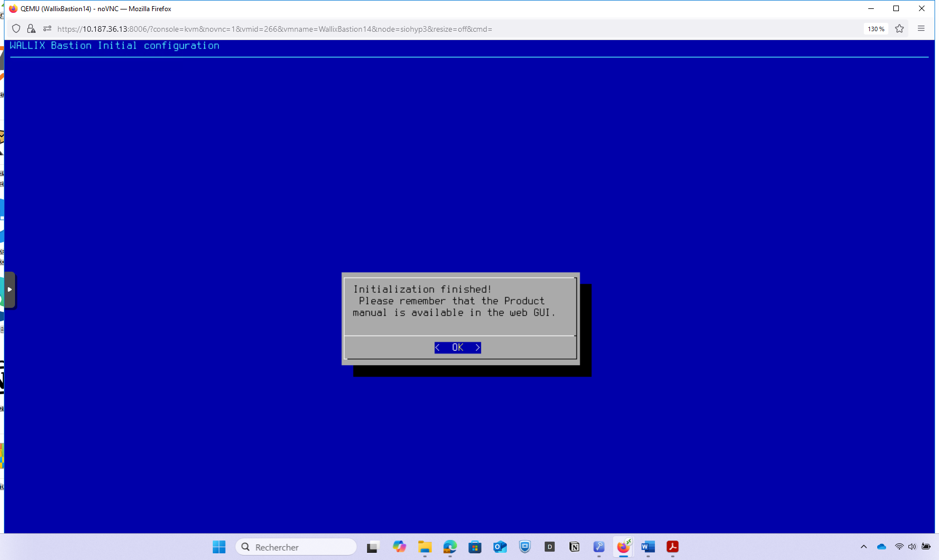939x560 pixels.
Task: Expand the noVNC control panel handle
Action: pos(9,289)
